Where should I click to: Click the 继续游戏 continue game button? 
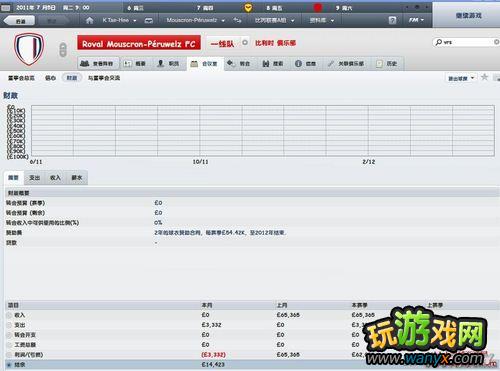tap(468, 15)
